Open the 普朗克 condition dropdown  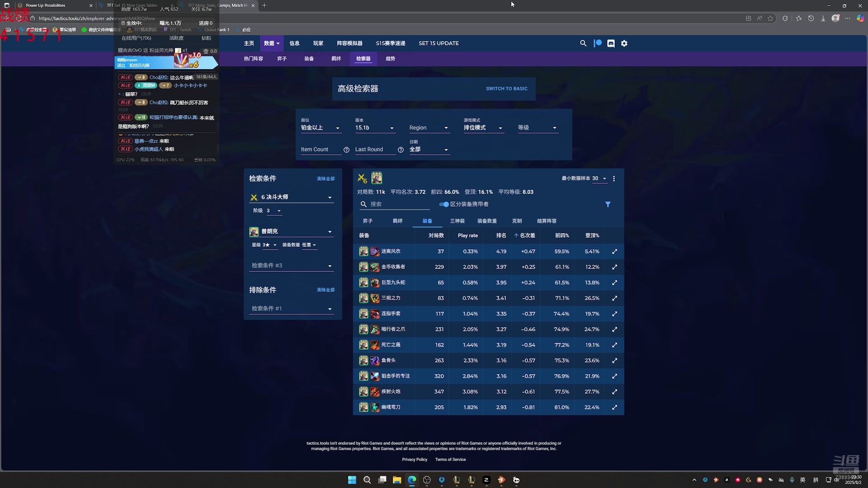(x=292, y=231)
